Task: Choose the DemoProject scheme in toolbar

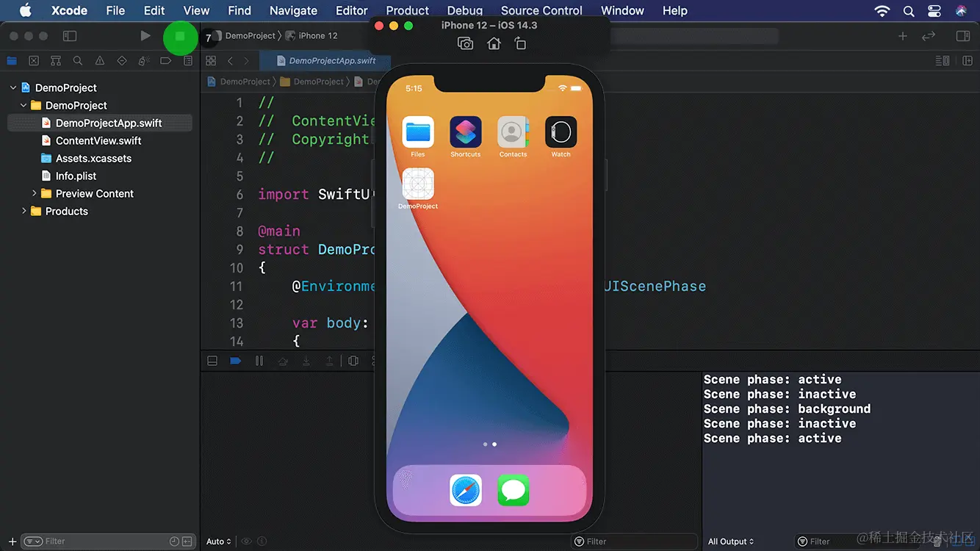Action: [250, 36]
